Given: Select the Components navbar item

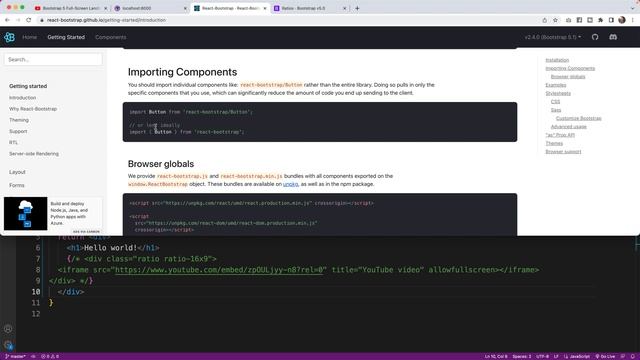Looking at the screenshot, I should (x=111, y=37).
